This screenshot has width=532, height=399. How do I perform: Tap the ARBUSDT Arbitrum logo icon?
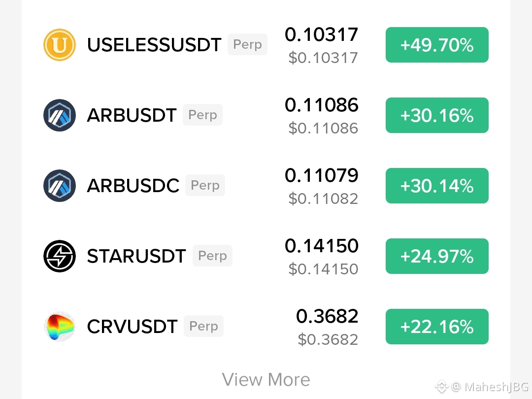tap(60, 115)
